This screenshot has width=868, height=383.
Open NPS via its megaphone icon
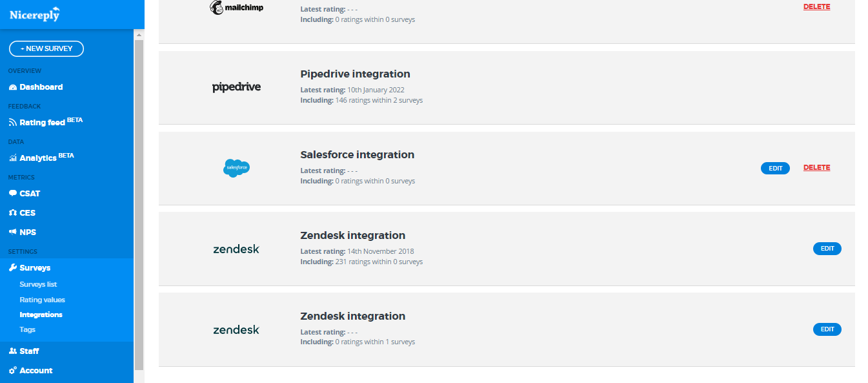coord(13,232)
